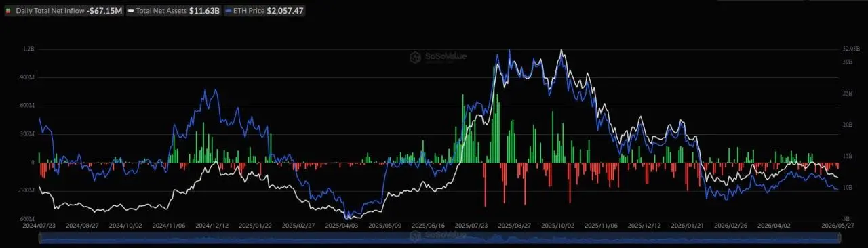
Task: Click the 30B right axis value
Action: pyautogui.click(x=847, y=62)
